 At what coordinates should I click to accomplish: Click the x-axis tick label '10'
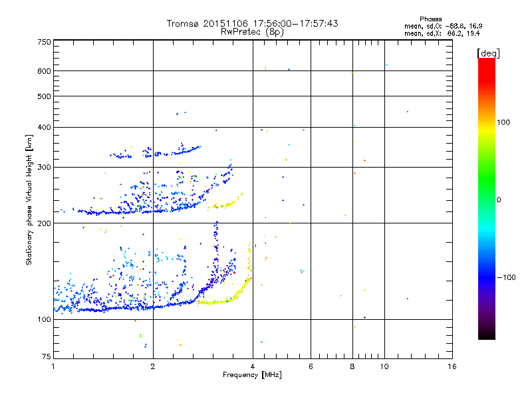[x=384, y=366]
